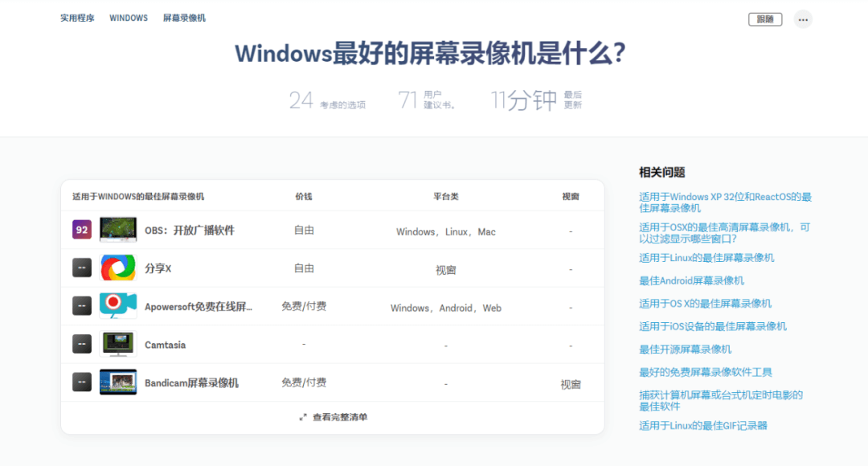Open the Apowersoft免费在线屏... entry
This screenshot has width=868, height=466.
(x=199, y=307)
